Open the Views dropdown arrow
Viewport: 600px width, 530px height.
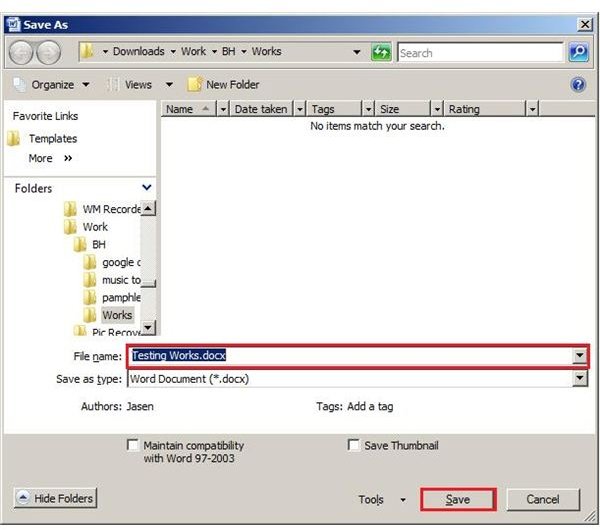pos(169,85)
